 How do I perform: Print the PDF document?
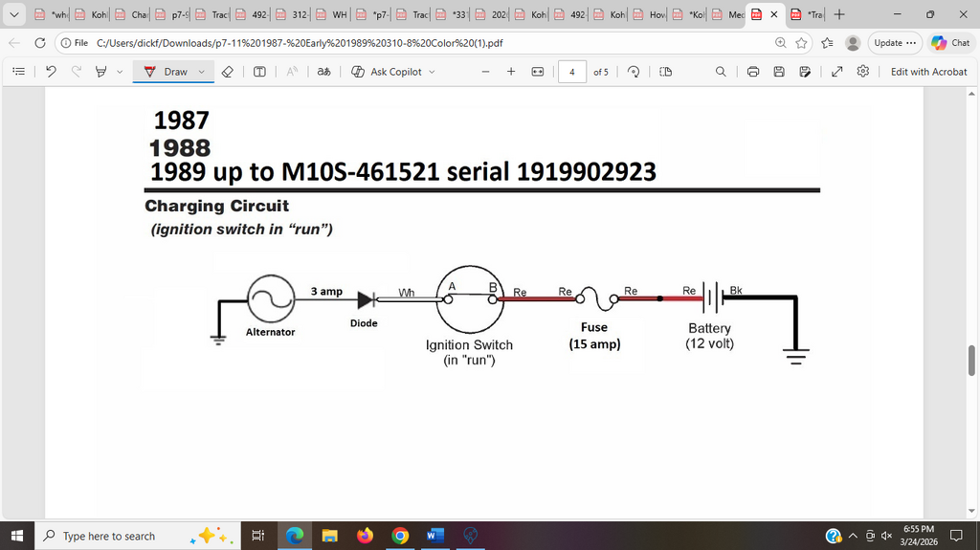[753, 72]
